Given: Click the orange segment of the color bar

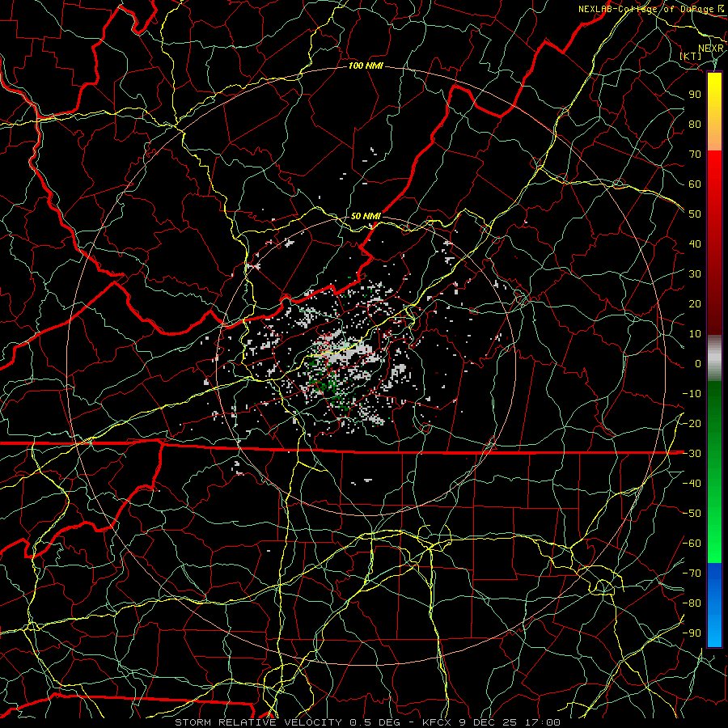Looking at the screenshot, I should 714,134.
